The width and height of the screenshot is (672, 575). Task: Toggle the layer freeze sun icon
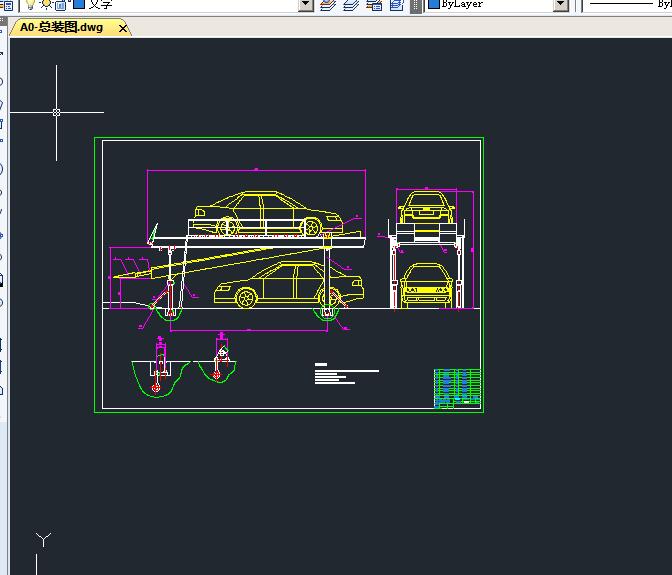(x=46, y=5)
